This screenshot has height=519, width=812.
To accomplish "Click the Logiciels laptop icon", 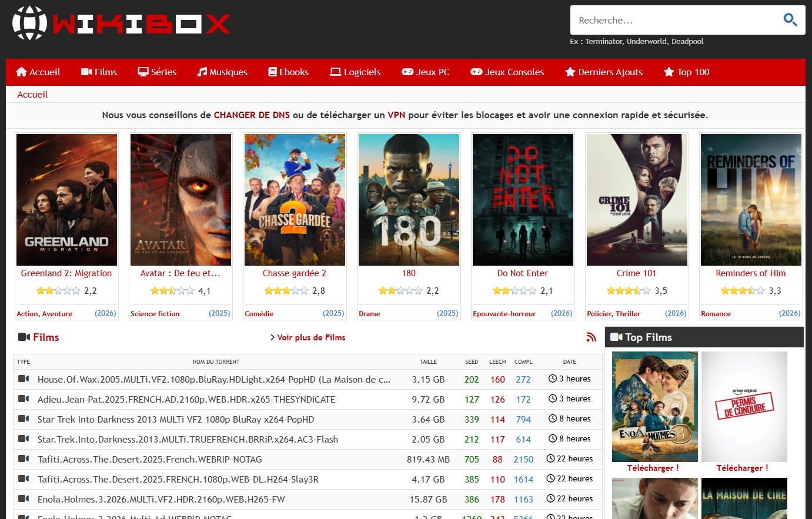I will point(335,72).
